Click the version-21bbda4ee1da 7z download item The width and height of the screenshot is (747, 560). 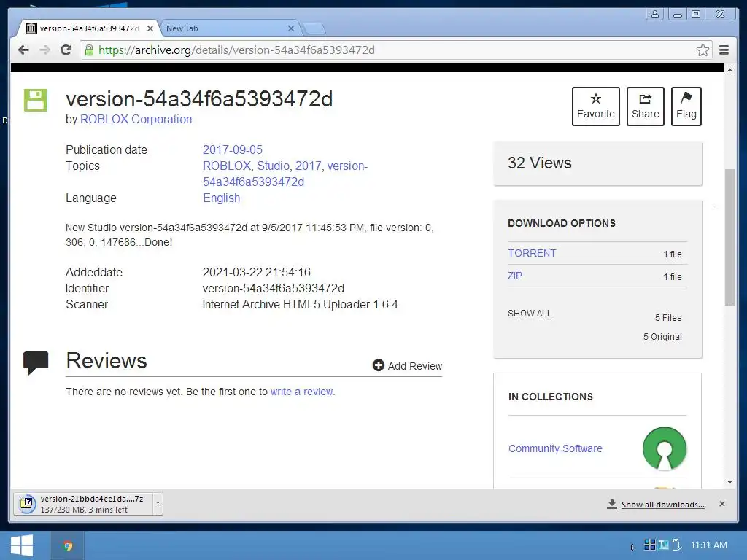point(84,504)
